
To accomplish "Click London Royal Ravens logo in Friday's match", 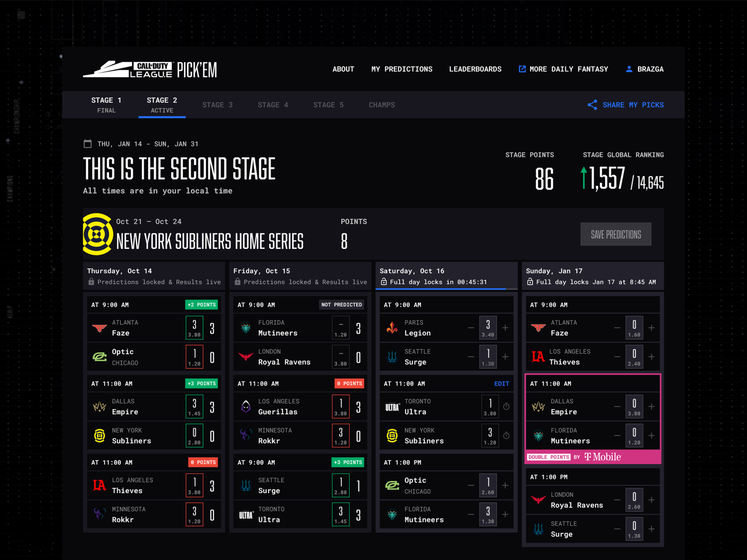I will coord(246,357).
